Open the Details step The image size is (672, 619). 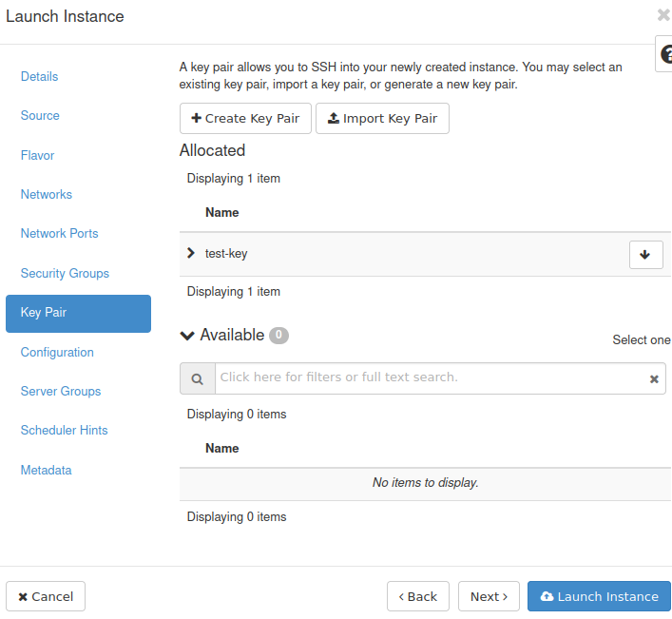[39, 76]
